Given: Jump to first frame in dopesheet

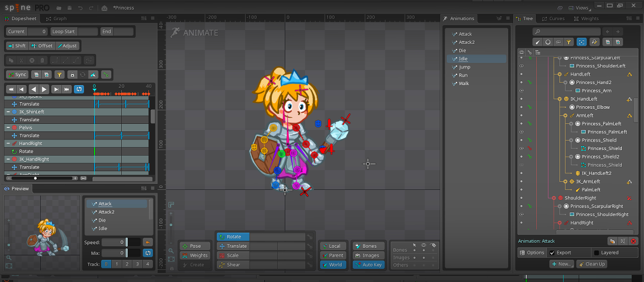Looking at the screenshot, I should coord(11,89).
